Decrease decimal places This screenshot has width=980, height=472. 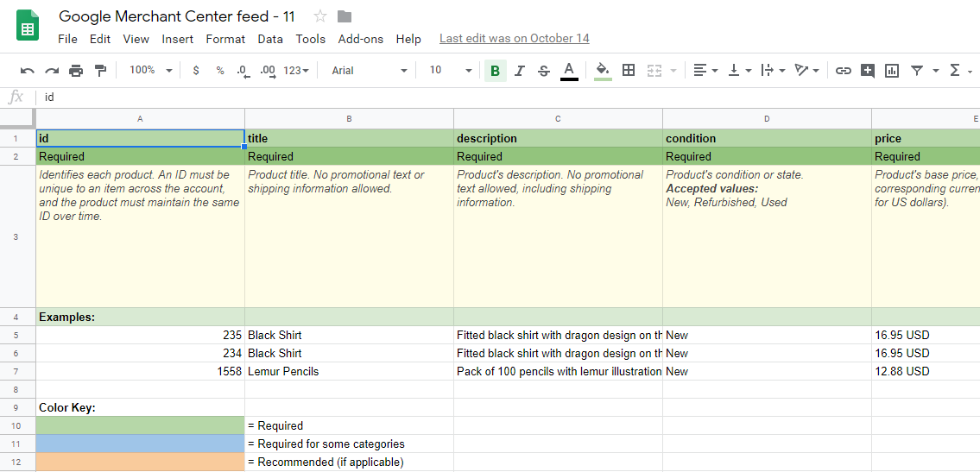click(243, 71)
